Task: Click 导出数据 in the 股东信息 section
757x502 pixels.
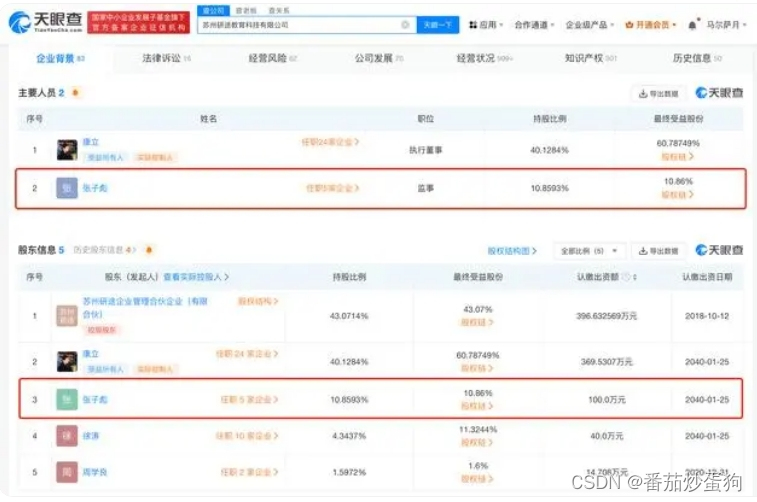Action: click(x=659, y=251)
